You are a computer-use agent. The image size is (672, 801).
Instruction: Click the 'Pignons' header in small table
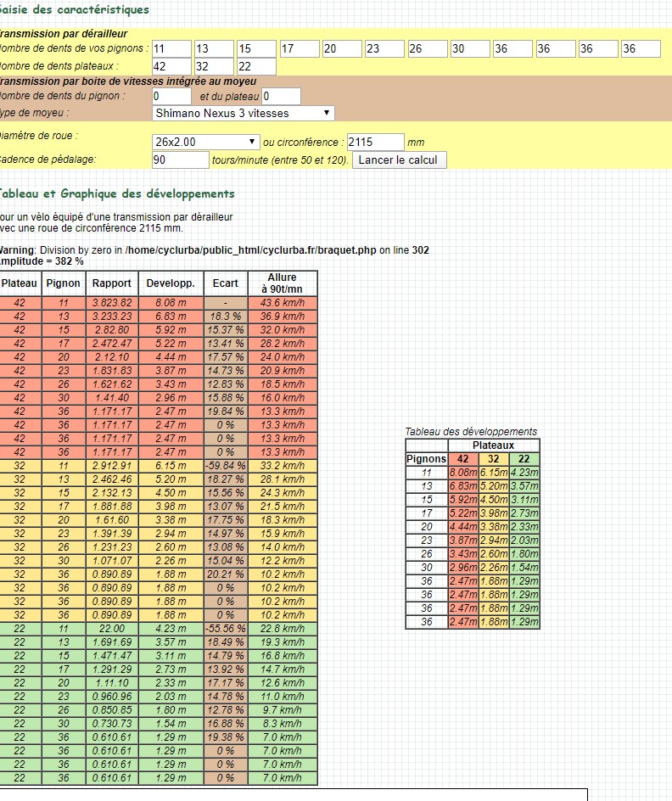(427, 459)
